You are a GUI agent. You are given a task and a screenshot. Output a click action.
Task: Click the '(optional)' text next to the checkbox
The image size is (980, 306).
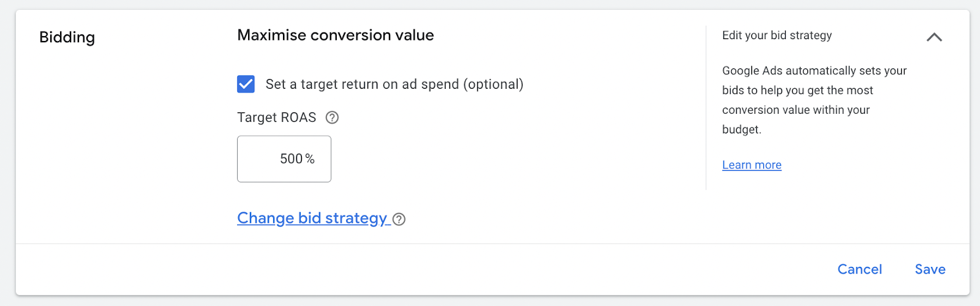(493, 84)
